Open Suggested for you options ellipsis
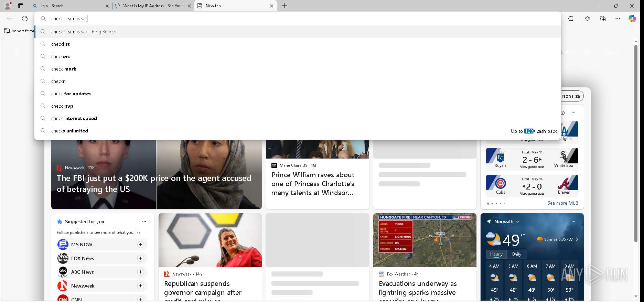The height and width of the screenshot is (302, 644). pyautogui.click(x=144, y=222)
